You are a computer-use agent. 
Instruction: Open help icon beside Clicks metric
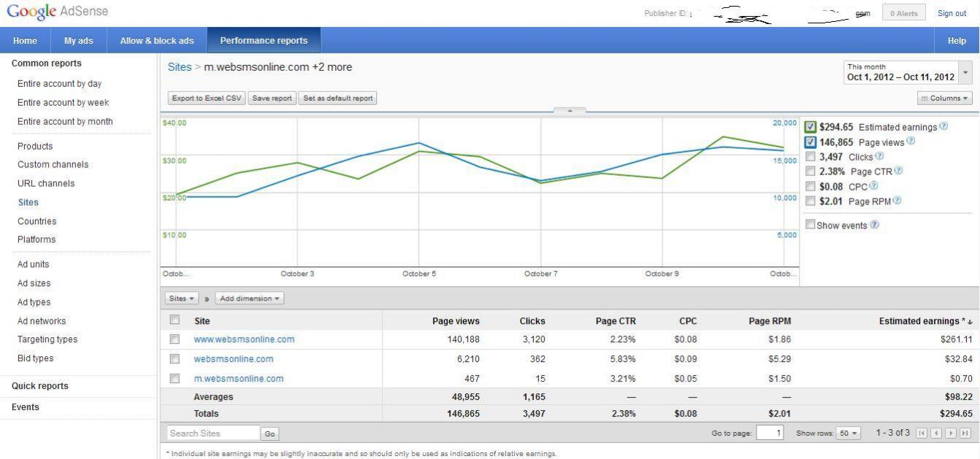879,156
